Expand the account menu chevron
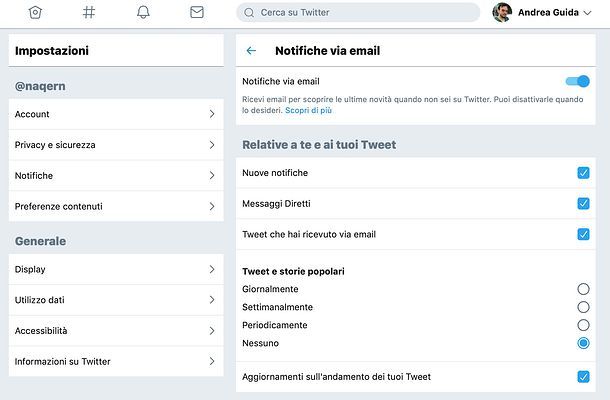This screenshot has width=610, height=400. 587,13
